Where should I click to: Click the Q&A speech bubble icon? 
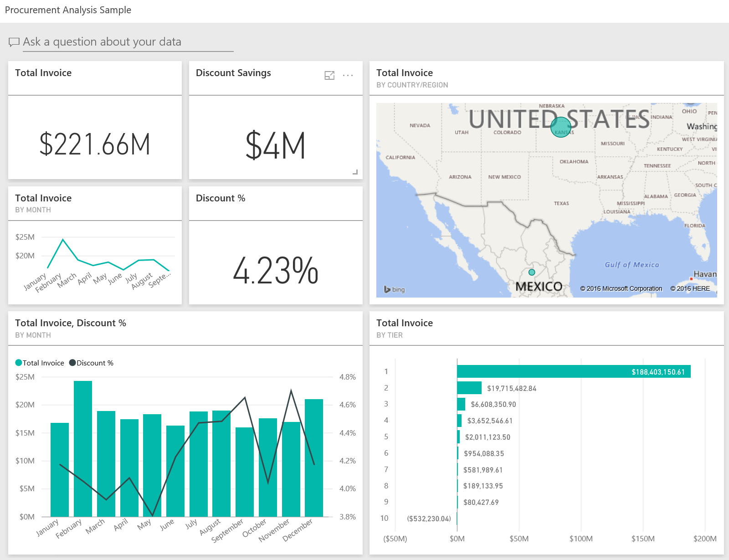pos(14,41)
